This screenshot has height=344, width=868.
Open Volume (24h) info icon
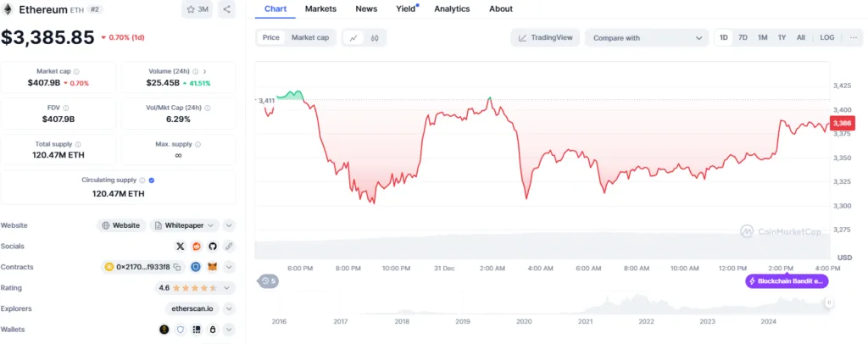coord(195,71)
